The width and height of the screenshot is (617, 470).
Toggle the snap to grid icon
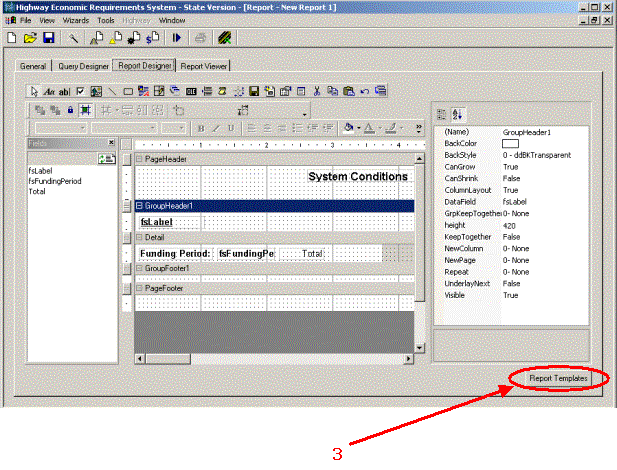click(85, 110)
